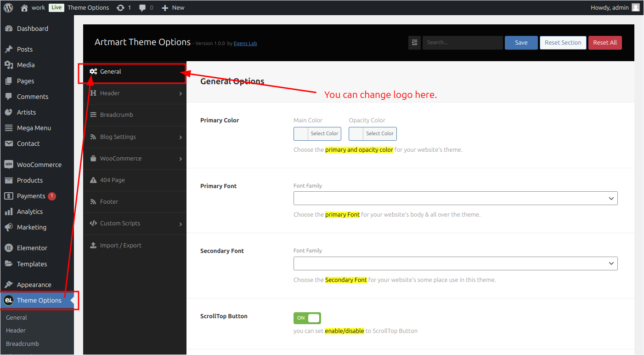Viewport: 644px width, 355px height.
Task: Open Header submenu under Theme Options
Action: tap(16, 331)
